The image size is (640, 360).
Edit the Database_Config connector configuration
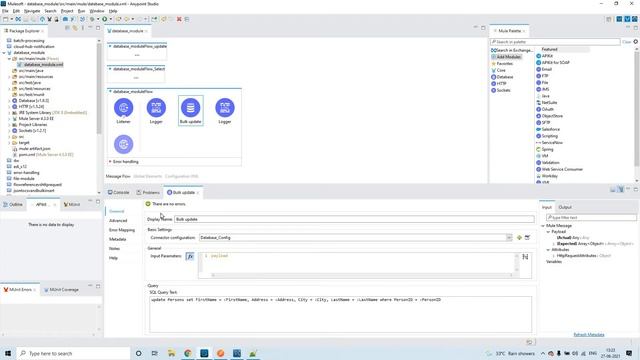click(527, 238)
